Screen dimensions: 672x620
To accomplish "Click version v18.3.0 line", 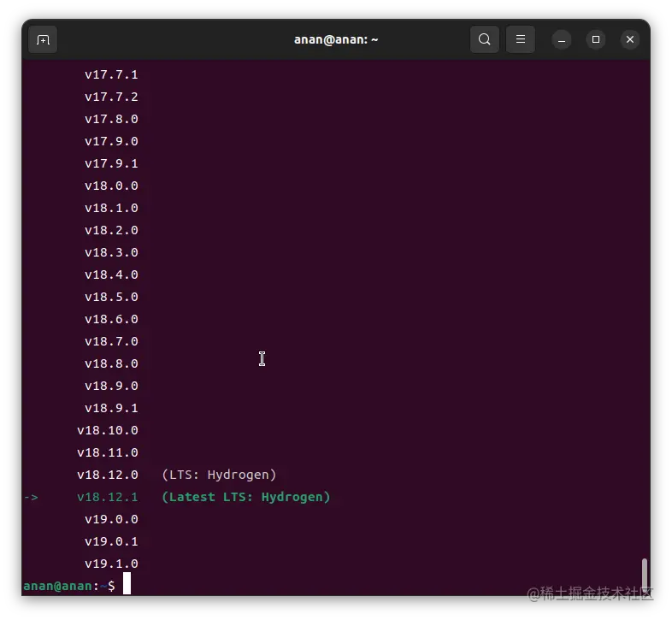I will [111, 252].
